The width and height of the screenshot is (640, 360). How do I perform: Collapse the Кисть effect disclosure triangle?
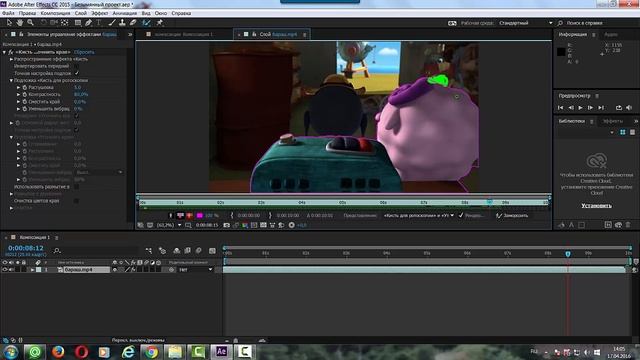click(x=4, y=52)
